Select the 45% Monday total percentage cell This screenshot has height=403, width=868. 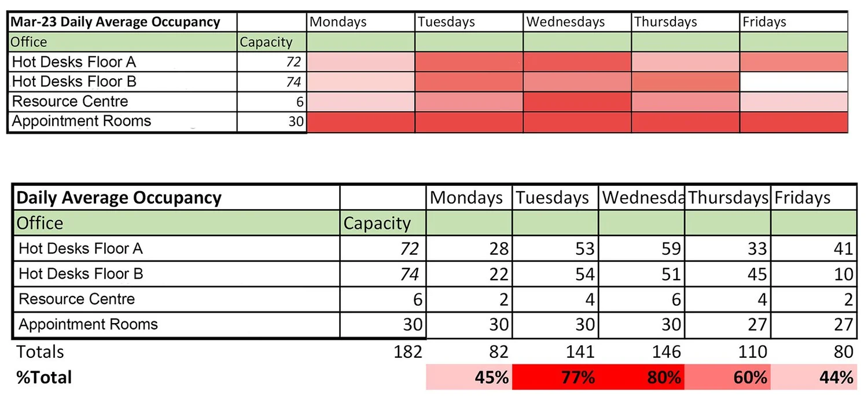[469, 378]
